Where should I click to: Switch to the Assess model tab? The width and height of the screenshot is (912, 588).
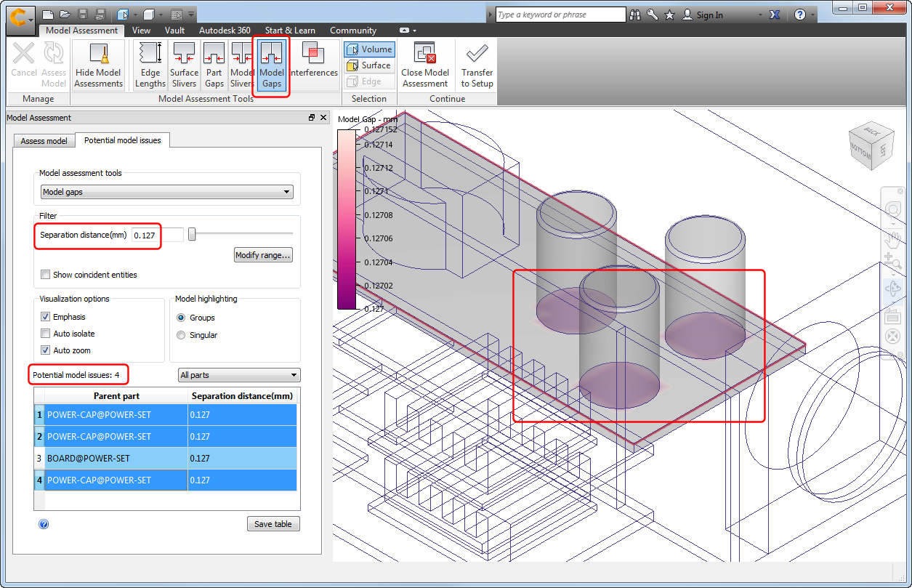44,141
